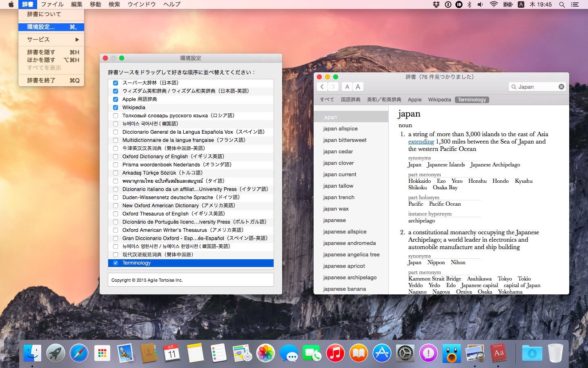Viewport: 588px width, 368px height.
Task: Uncheck ウィズダム英和辞典 dictionary source
Action: pos(116,91)
